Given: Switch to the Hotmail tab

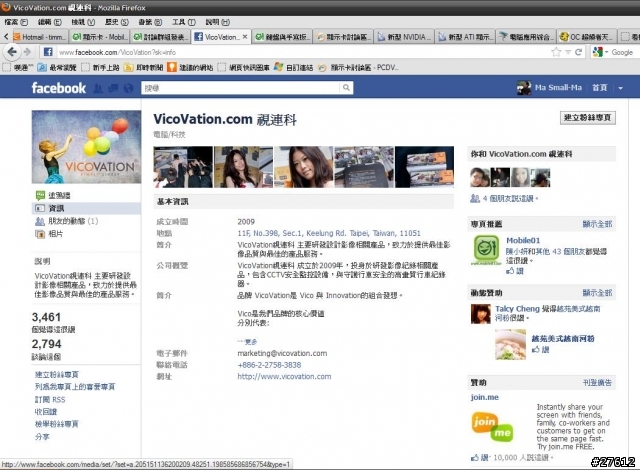Looking at the screenshot, I should click(40, 37).
